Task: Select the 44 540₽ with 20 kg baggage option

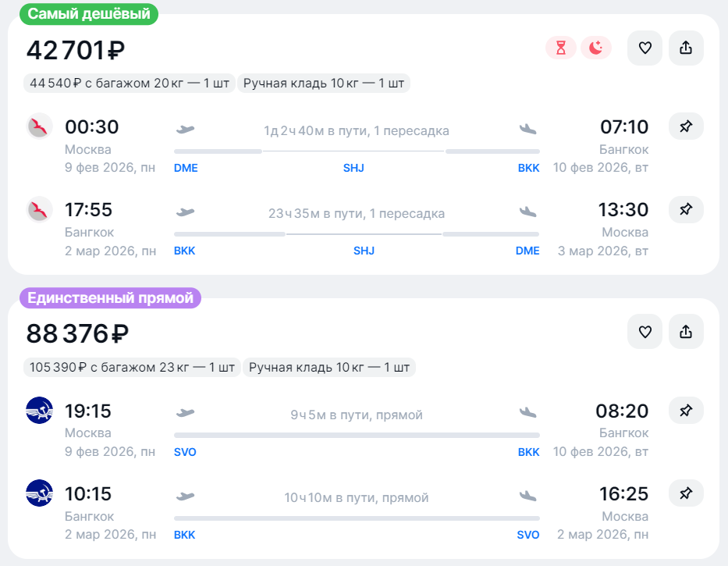Action: (130, 83)
